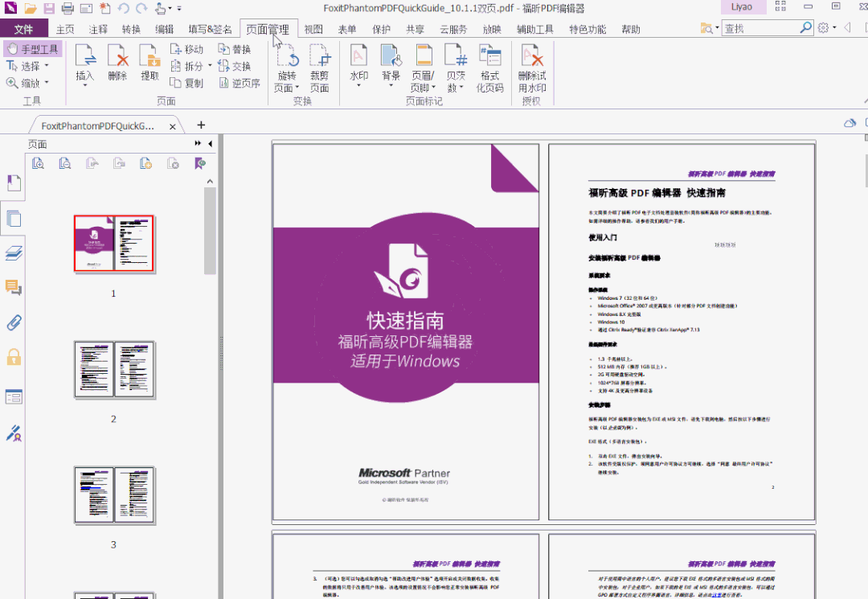
Task: Click the 裁剪页面 crop pages icon
Action: click(319, 68)
